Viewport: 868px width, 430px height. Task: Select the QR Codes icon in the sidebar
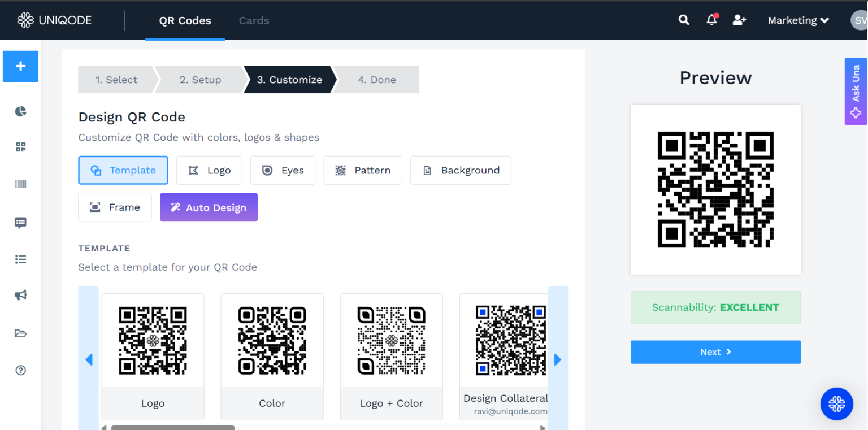tap(20, 146)
